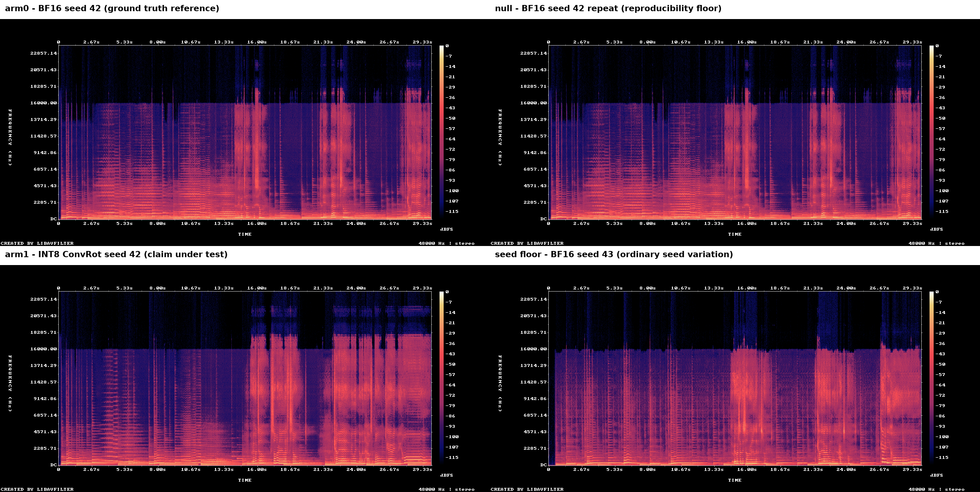Click the -29 scale value in arm1 panel
Screen dimensions: 980x492
450,333
